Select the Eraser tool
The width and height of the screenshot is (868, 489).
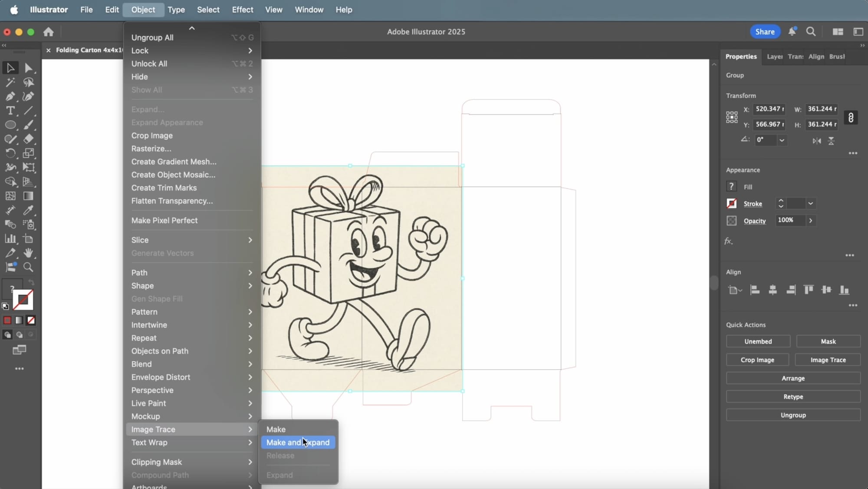28,139
